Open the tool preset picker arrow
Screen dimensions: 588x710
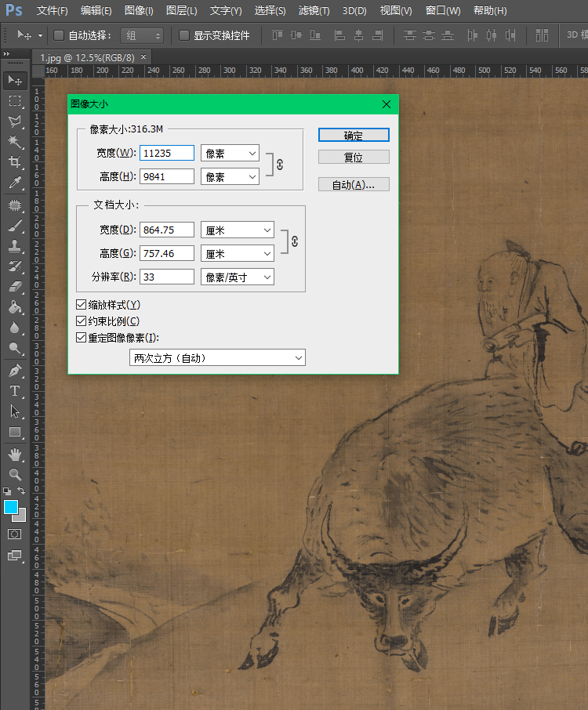point(40,35)
